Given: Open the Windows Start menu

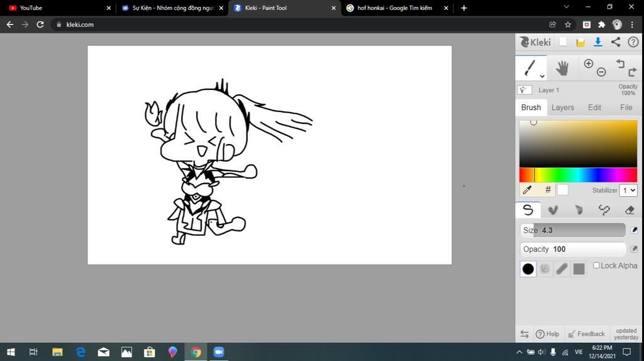Looking at the screenshot, I should (x=11, y=352).
